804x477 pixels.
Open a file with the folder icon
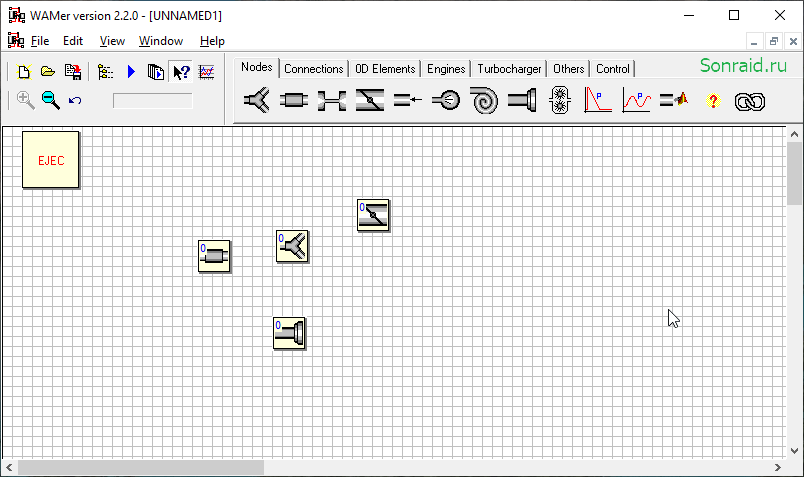point(48,72)
